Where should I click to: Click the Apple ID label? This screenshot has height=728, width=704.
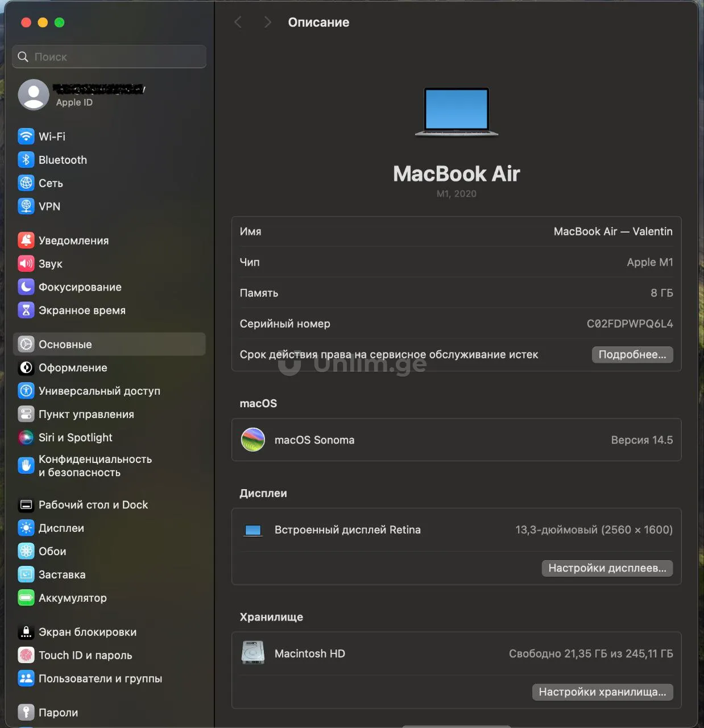click(74, 102)
